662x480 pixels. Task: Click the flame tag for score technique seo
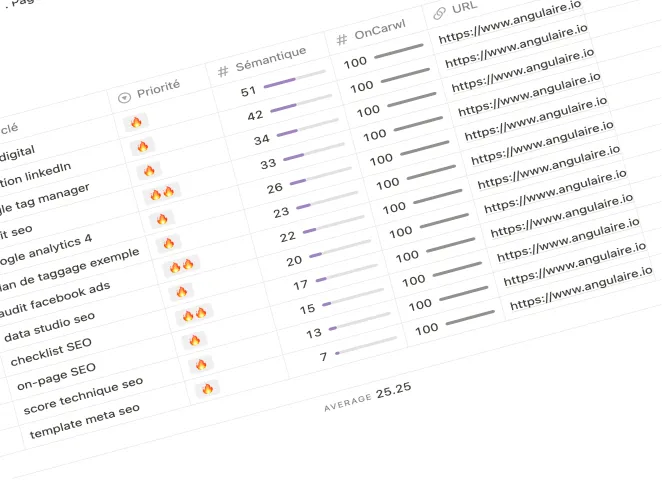(201, 364)
